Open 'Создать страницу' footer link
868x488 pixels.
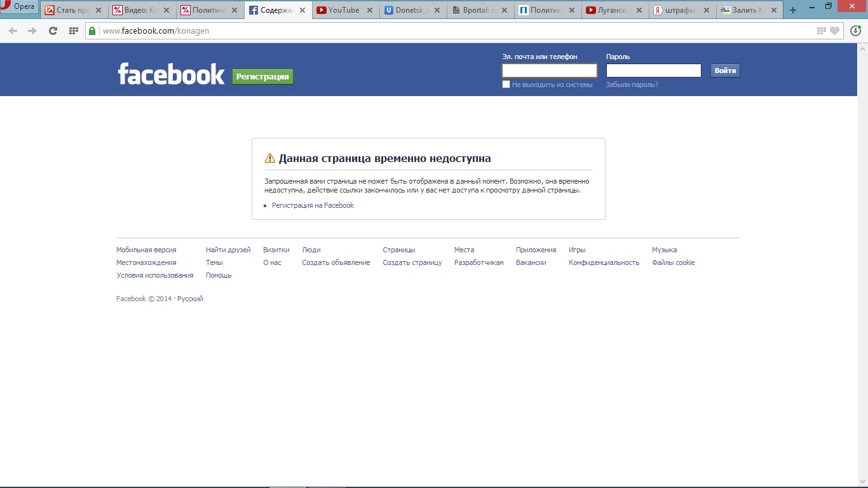[412, 262]
